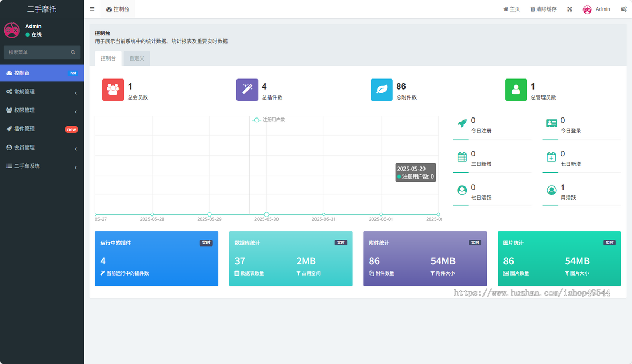Click the 当前运行中的插件数 label
Screen dimensions: 632x364
tap(127, 273)
